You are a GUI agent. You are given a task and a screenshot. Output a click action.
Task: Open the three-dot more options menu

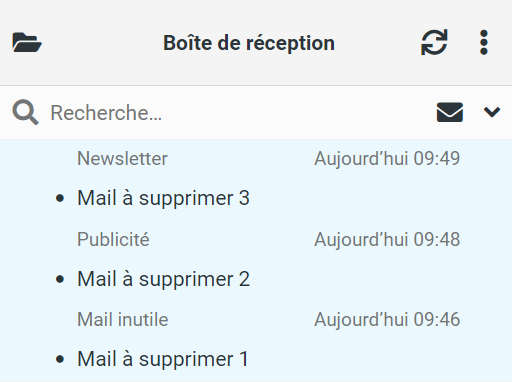tap(484, 42)
